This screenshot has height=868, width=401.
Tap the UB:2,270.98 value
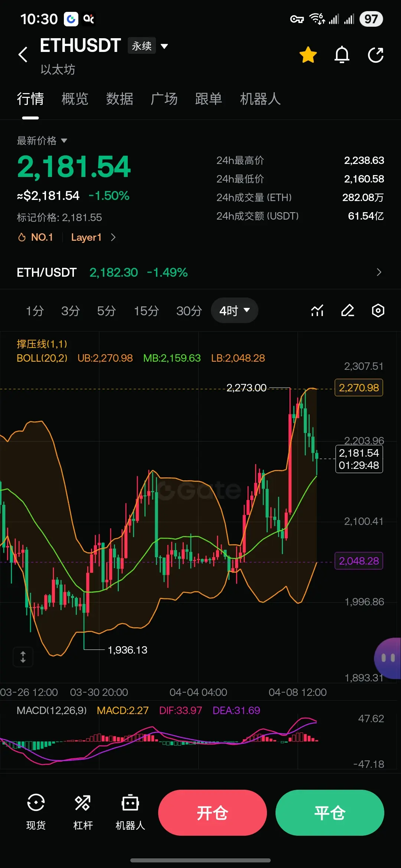click(x=105, y=358)
